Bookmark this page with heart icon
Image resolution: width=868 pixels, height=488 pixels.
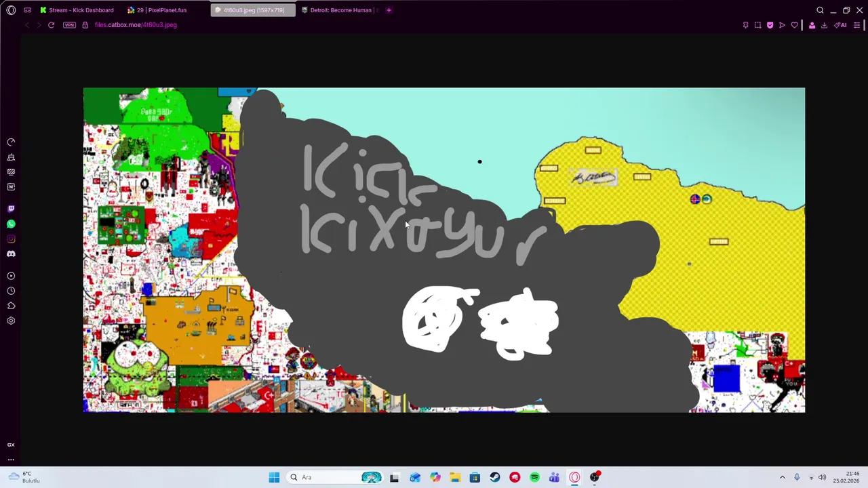[794, 25]
